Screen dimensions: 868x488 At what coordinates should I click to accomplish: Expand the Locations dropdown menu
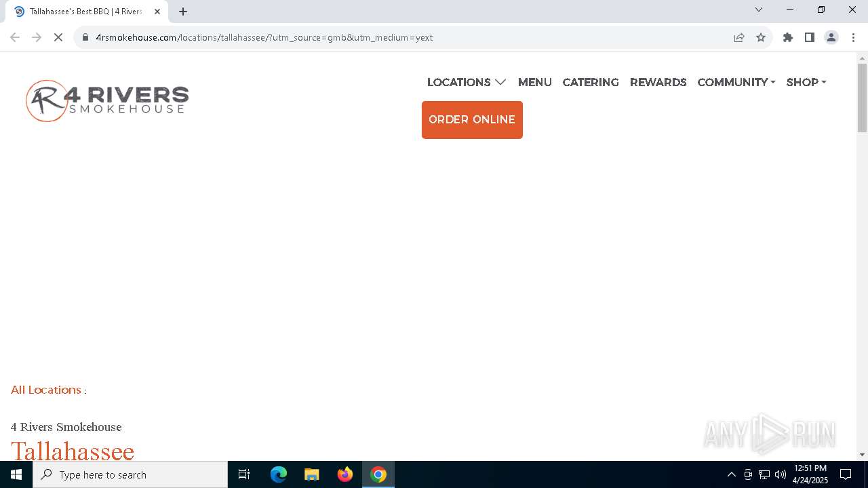[x=467, y=82]
